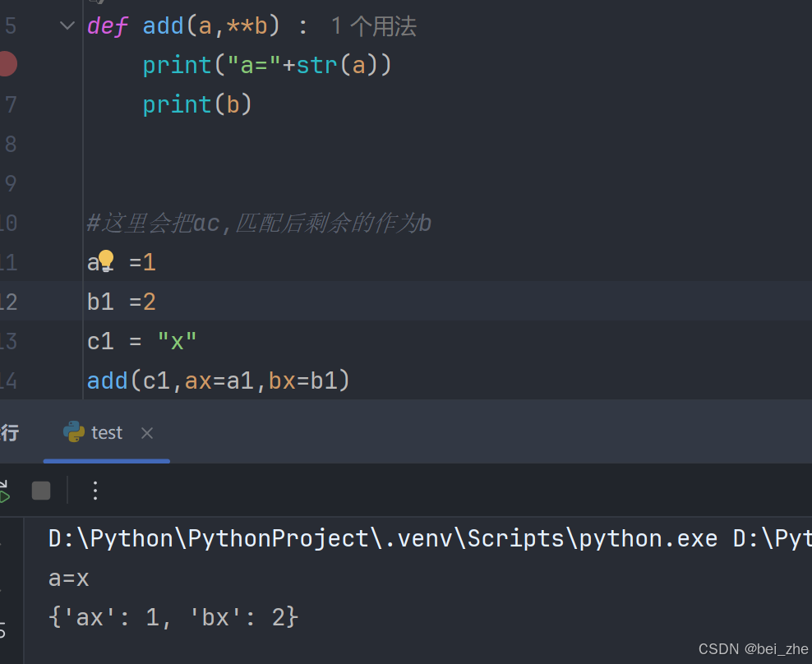Close the test tab with its X
Image resolution: width=812 pixels, height=664 pixels.
click(146, 432)
